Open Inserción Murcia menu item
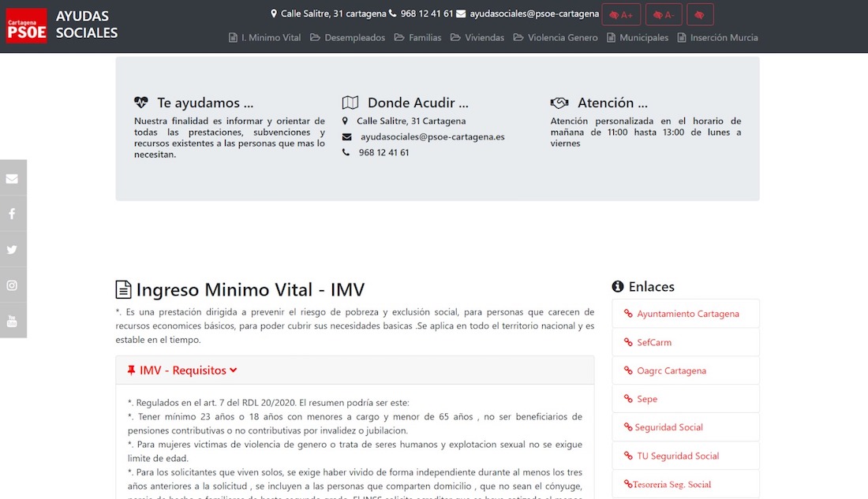Screen dimensions: 868x499 point(717,38)
